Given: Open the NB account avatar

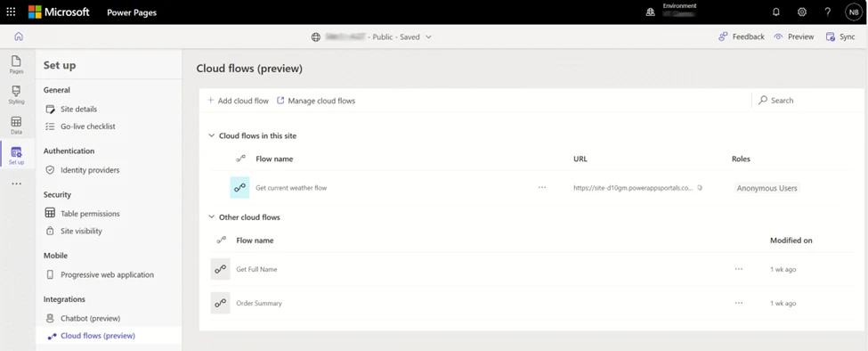Looking at the screenshot, I should coord(854,12).
